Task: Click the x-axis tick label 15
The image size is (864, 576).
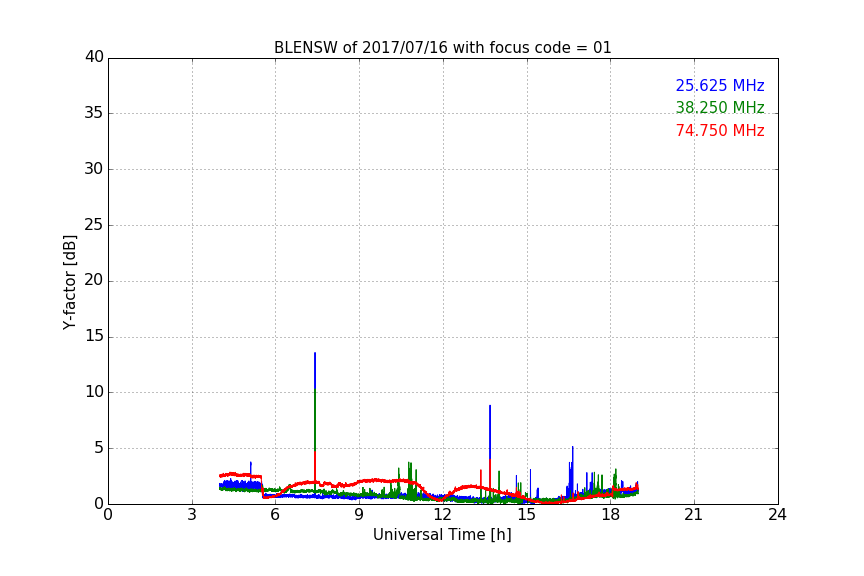Action: click(x=526, y=515)
